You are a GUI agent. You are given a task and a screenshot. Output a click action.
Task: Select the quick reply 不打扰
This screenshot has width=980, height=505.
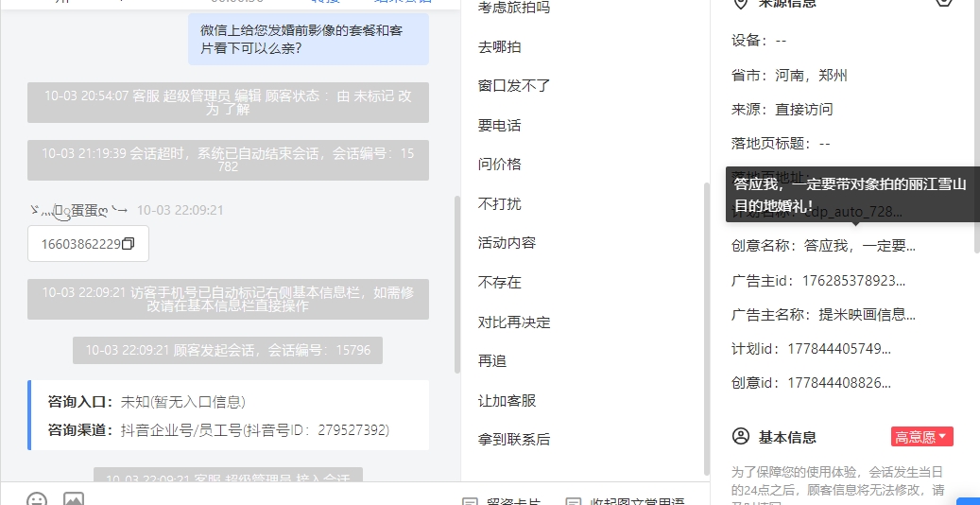(x=499, y=204)
